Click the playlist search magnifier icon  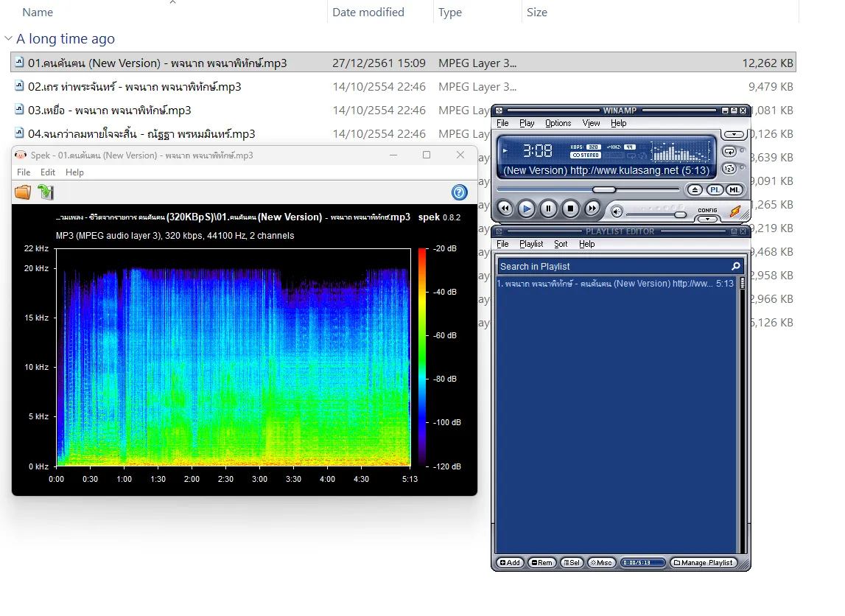736,266
